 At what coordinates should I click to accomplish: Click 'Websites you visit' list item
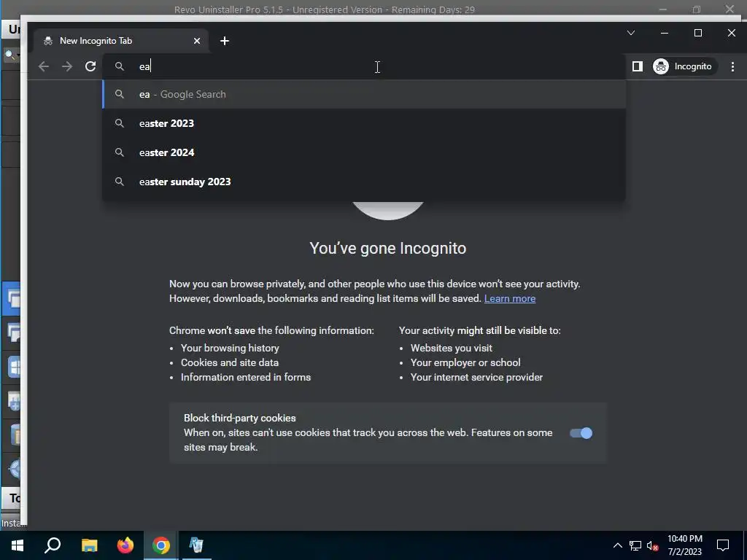(x=451, y=348)
